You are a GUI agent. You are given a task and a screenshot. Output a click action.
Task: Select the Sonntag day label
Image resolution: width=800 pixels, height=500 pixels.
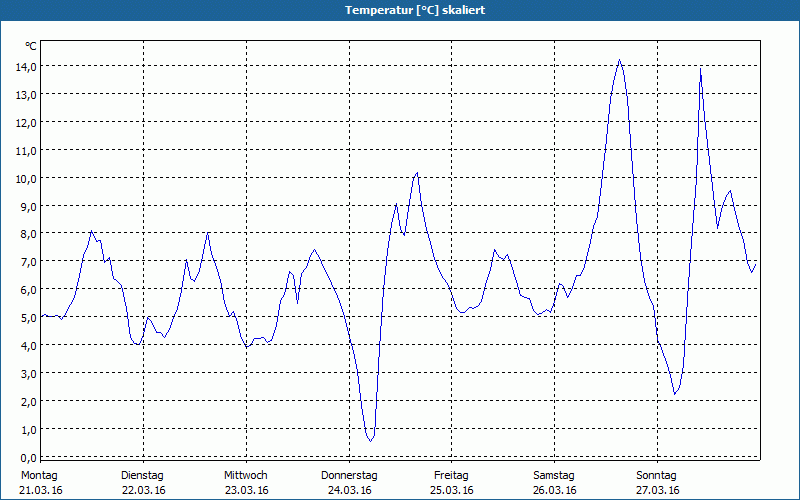tap(656, 475)
